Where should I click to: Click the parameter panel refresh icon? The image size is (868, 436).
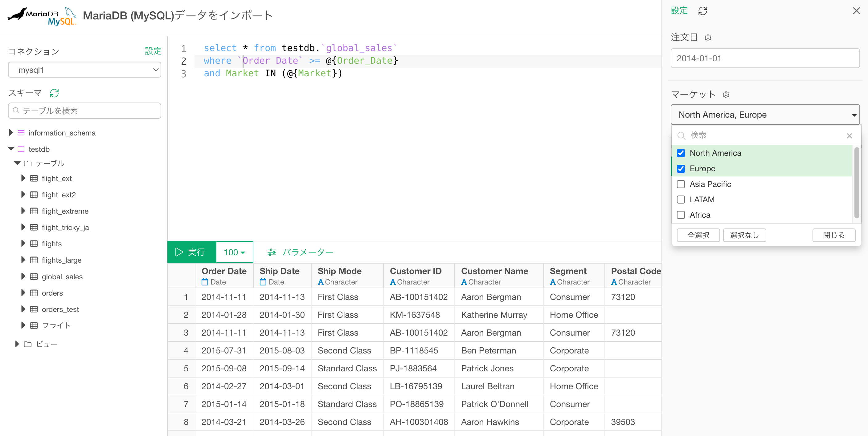pyautogui.click(x=702, y=11)
